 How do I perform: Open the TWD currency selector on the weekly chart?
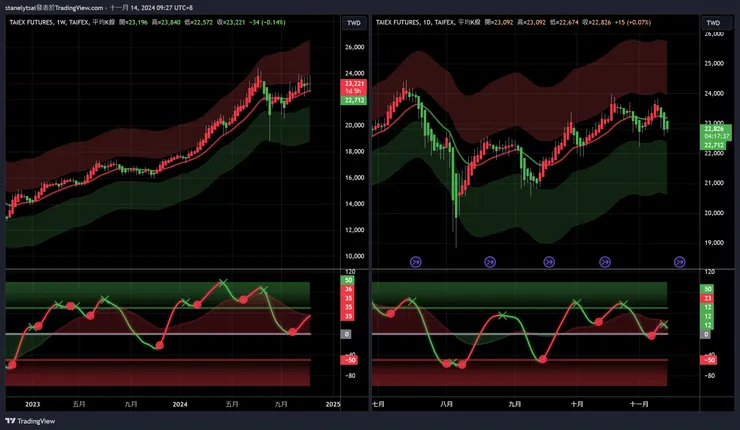[354, 23]
